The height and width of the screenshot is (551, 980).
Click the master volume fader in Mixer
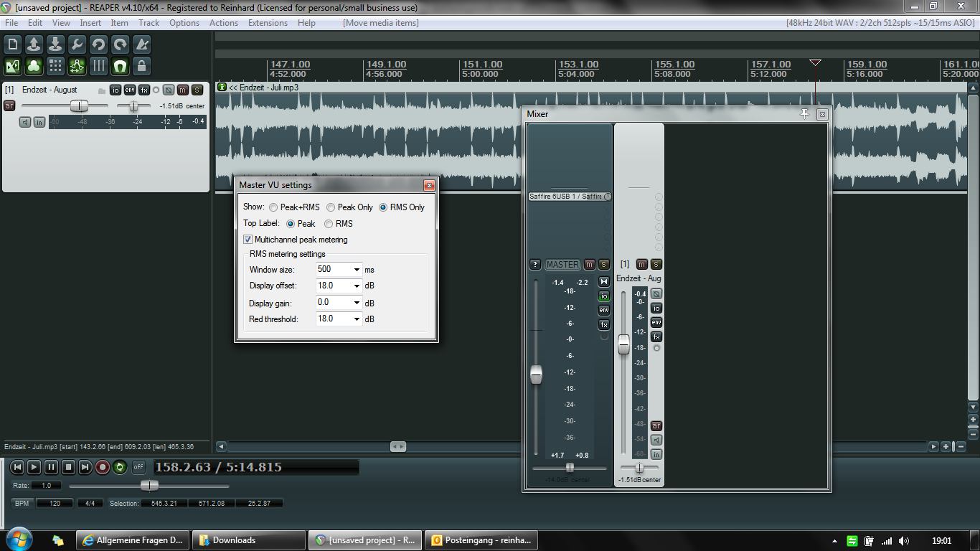(x=536, y=375)
